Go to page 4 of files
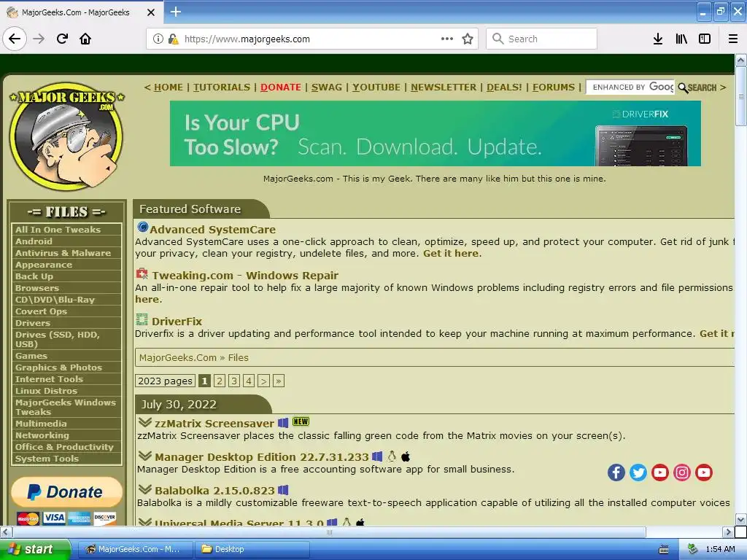 249,381
